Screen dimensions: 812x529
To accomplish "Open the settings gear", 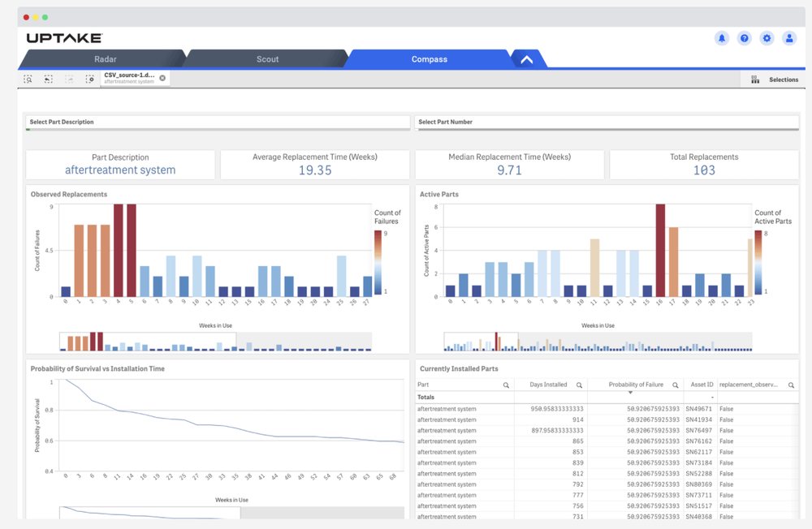I will 767,38.
